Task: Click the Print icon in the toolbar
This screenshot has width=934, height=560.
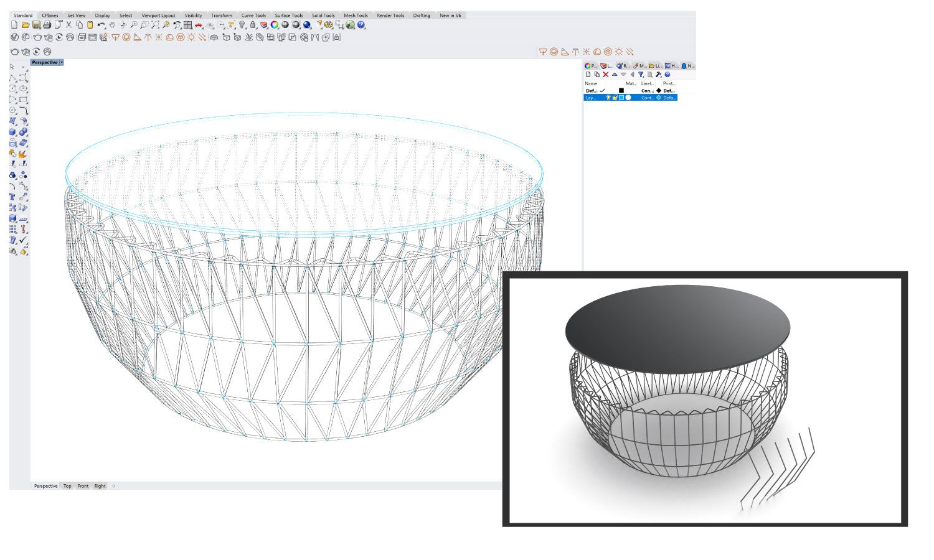Action: point(47,24)
